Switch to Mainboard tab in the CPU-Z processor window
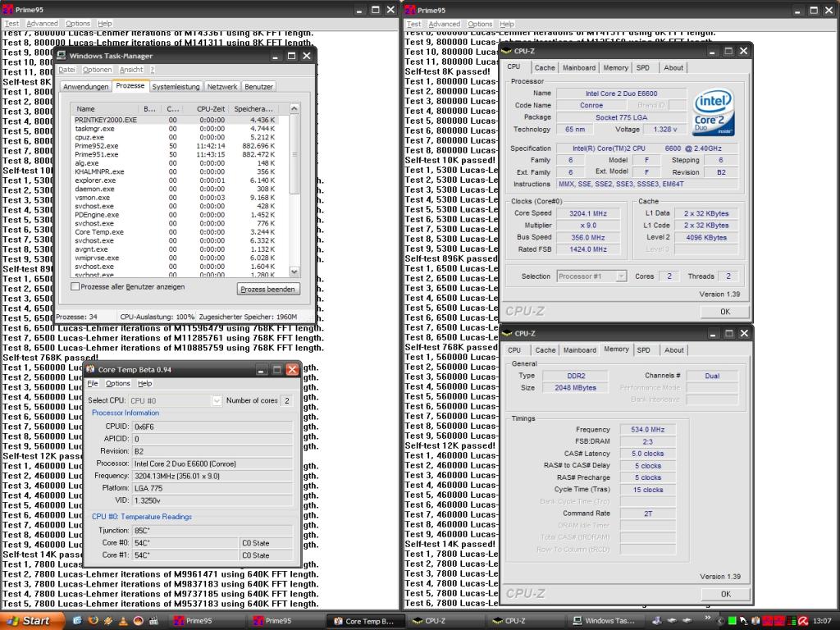This screenshot has height=630, width=840. pyautogui.click(x=579, y=68)
